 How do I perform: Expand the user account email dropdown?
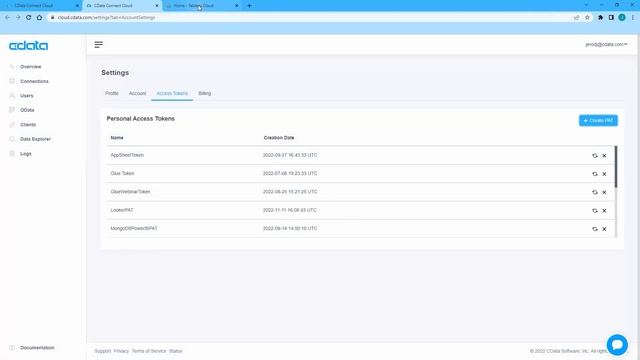[x=606, y=44]
